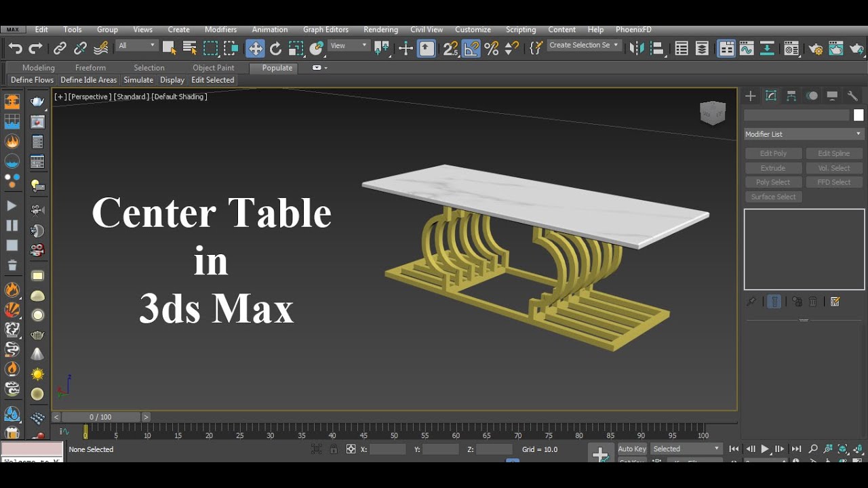Toggle Auto Key animation mode
Viewport: 868px width, 488px height.
(632, 449)
